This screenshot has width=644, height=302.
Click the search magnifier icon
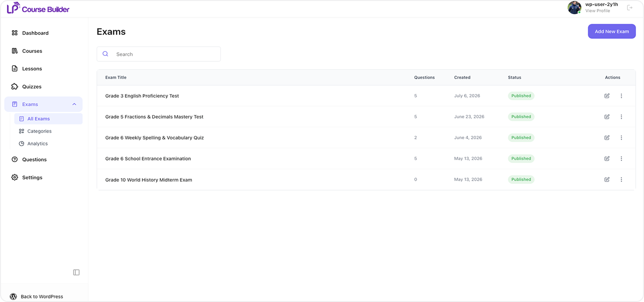pos(105,54)
